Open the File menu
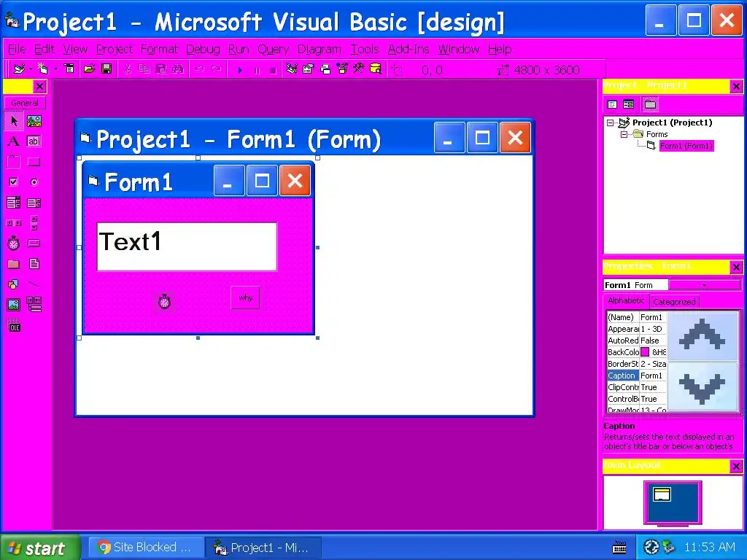Image resolution: width=747 pixels, height=560 pixels. click(x=18, y=50)
